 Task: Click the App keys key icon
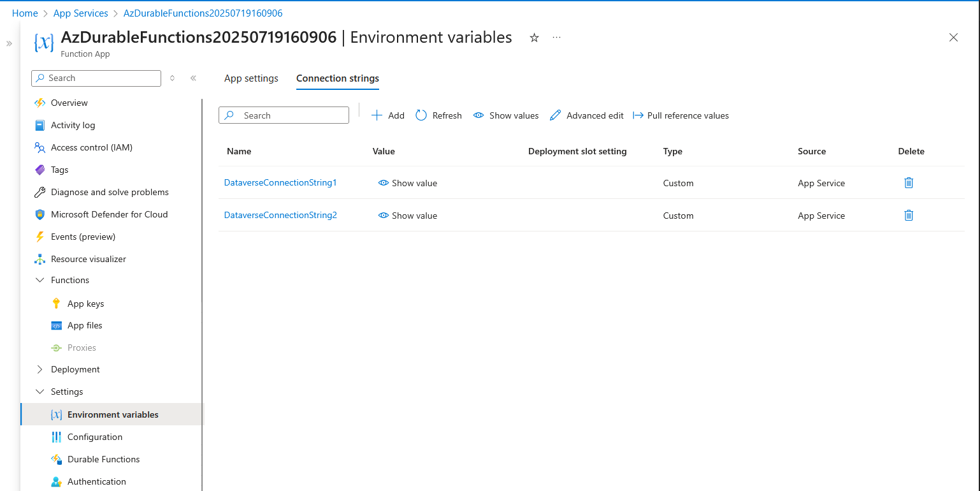(56, 304)
